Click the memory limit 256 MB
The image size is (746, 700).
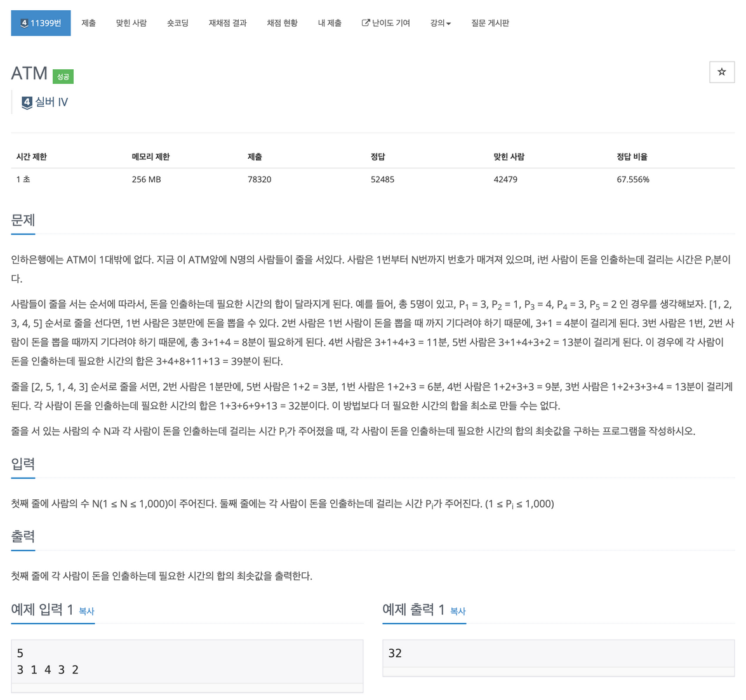[146, 179]
